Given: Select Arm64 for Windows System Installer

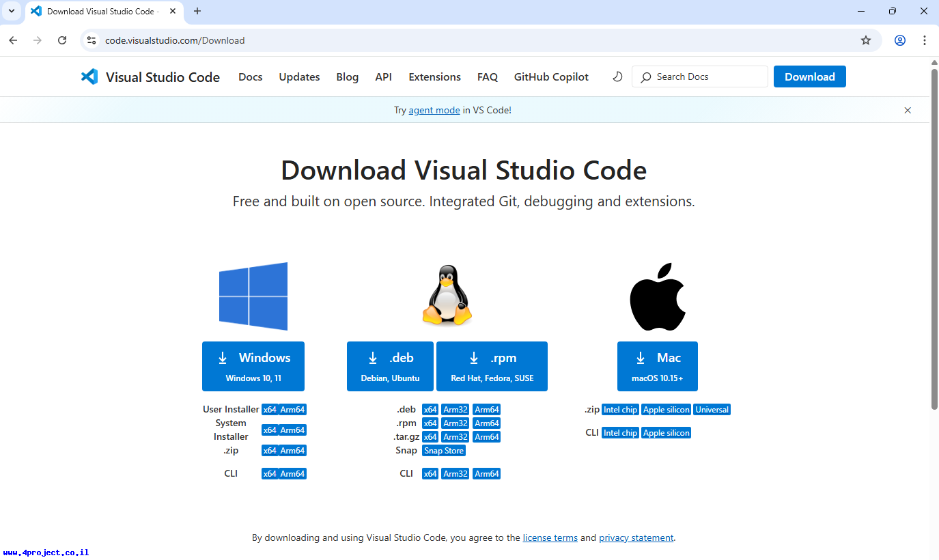Looking at the screenshot, I should pyautogui.click(x=292, y=430).
